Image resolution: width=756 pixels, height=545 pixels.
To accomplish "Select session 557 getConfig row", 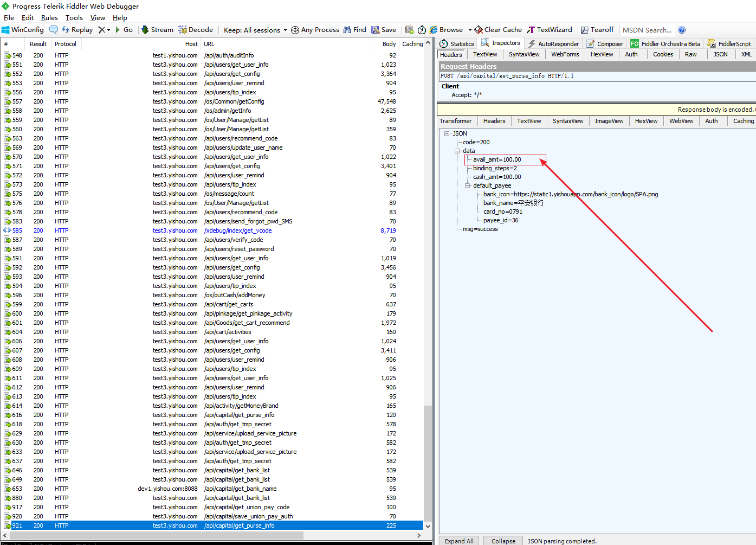I will 212,101.
